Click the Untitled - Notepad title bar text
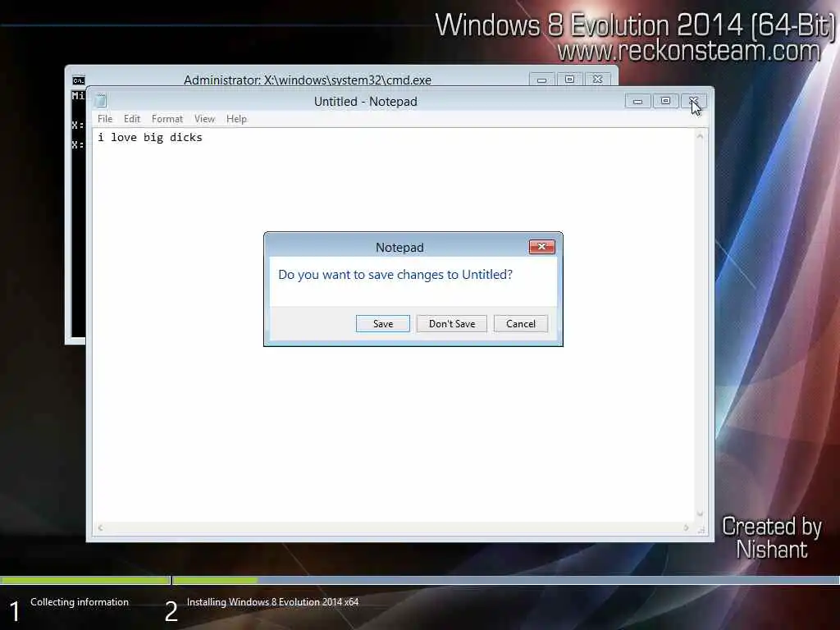840x630 pixels. pos(365,101)
